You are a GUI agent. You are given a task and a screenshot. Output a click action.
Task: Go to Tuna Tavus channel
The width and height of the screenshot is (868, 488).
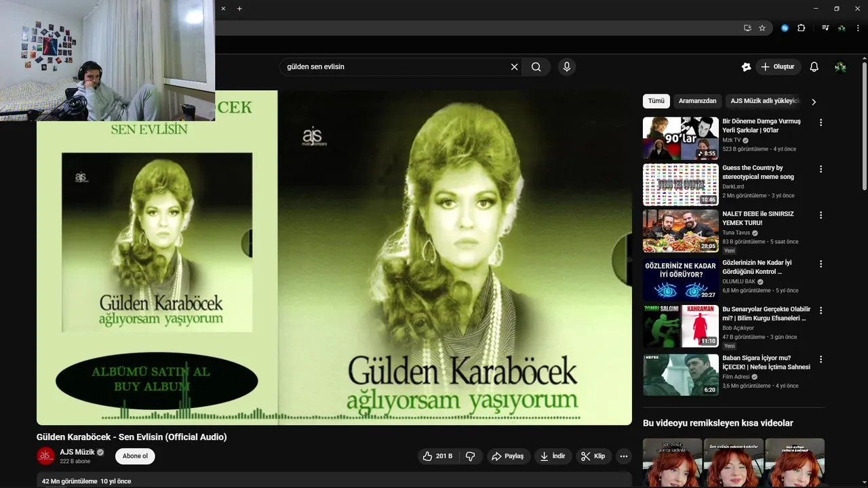(x=736, y=232)
